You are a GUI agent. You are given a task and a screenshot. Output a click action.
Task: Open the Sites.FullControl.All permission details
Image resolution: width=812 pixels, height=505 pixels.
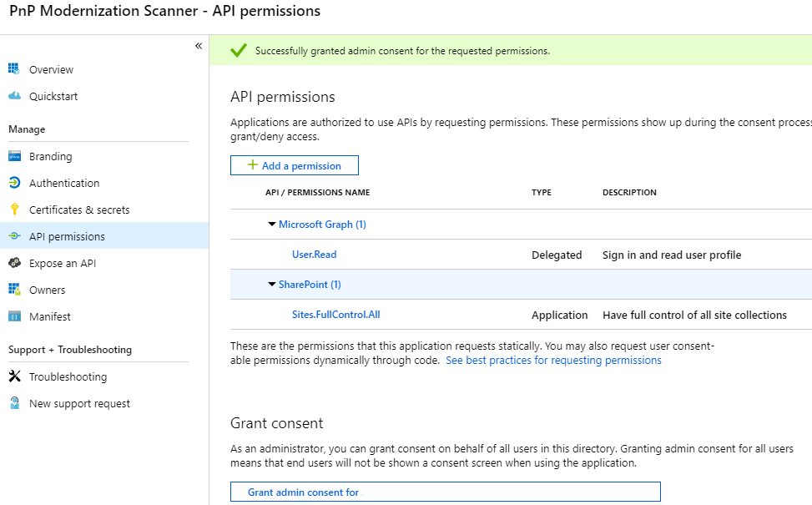click(335, 315)
